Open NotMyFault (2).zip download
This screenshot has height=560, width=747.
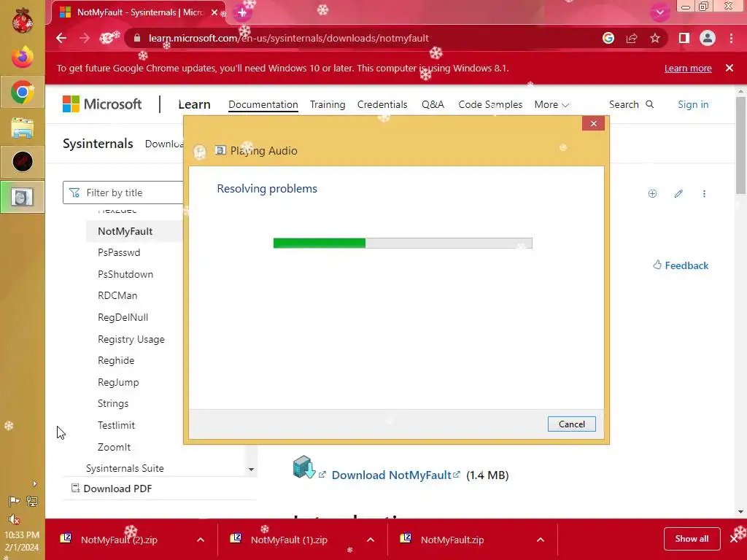pyautogui.click(x=119, y=540)
